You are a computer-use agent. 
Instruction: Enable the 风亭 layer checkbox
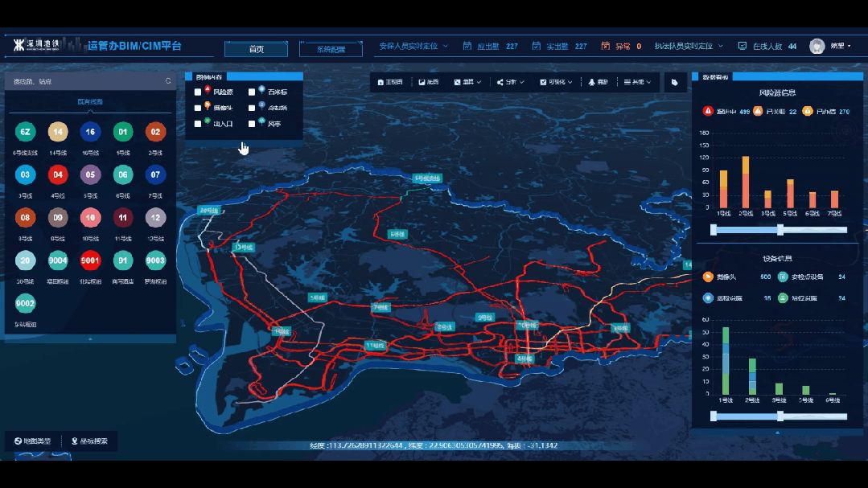[252, 124]
